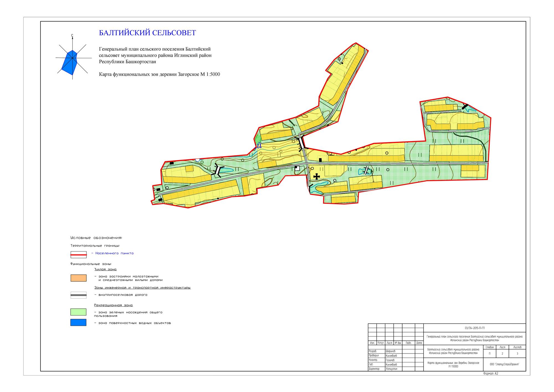Click the '03/04-2015-П-ГП' title block cell
554x392 pixels.
(x=475, y=328)
